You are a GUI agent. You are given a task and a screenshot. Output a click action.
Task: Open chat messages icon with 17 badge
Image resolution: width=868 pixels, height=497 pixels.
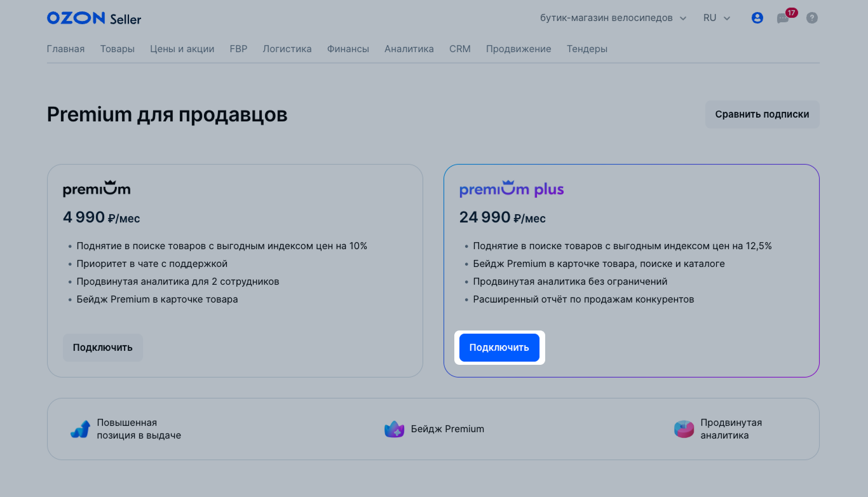786,17
